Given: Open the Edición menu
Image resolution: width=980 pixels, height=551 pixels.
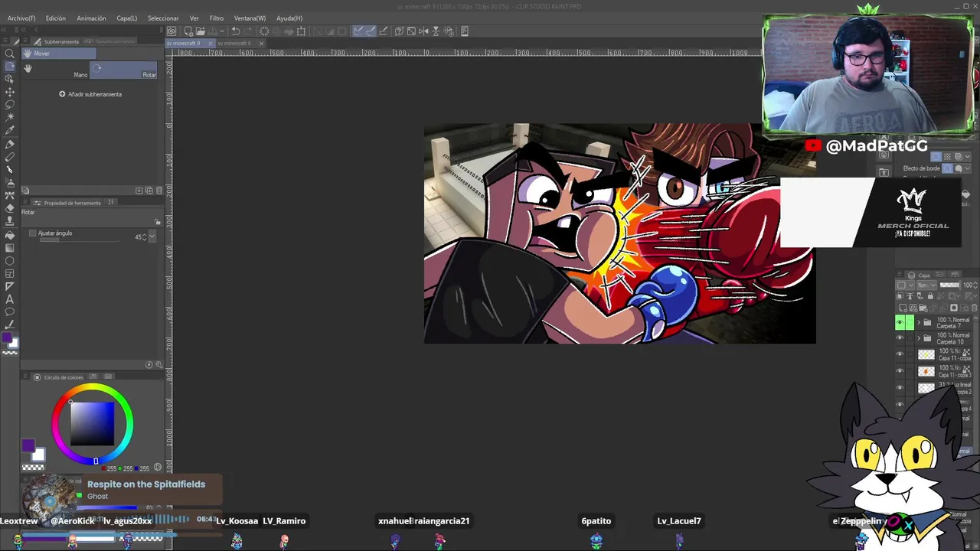Looking at the screenshot, I should pyautogui.click(x=55, y=18).
